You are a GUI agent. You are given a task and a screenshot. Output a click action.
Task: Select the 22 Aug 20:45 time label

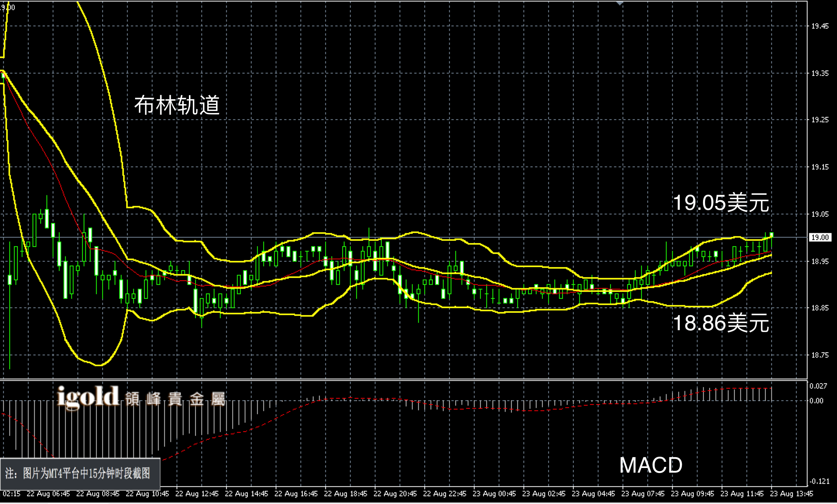pos(395,494)
